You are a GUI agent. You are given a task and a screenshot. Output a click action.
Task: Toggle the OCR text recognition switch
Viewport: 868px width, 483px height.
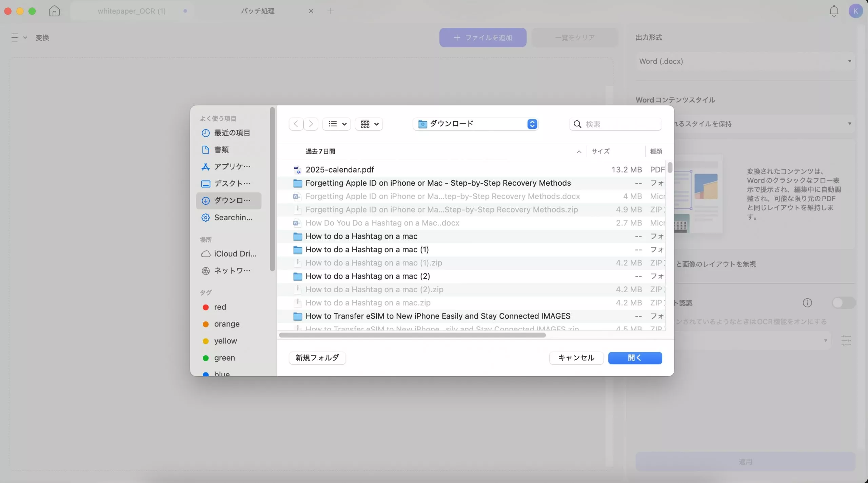click(843, 303)
